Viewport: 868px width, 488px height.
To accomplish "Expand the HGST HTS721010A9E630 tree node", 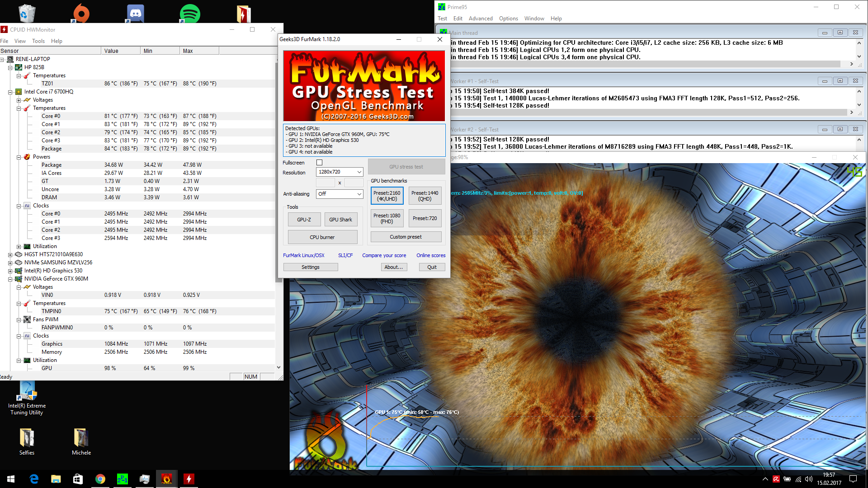I will click(x=10, y=254).
